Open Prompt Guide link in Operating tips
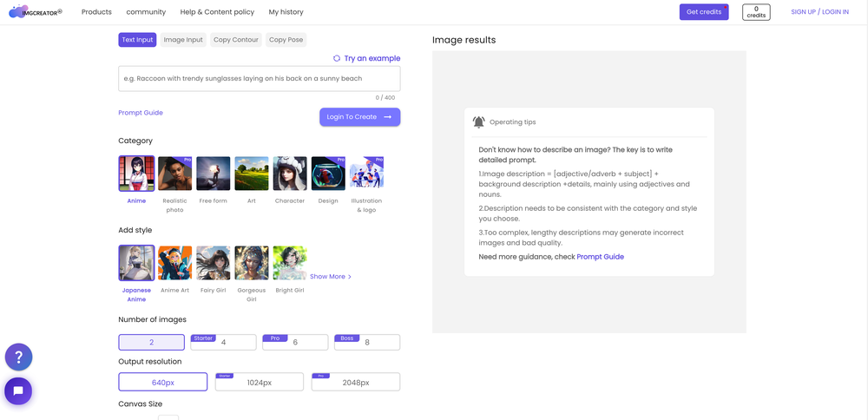This screenshot has width=868, height=420. (x=600, y=257)
